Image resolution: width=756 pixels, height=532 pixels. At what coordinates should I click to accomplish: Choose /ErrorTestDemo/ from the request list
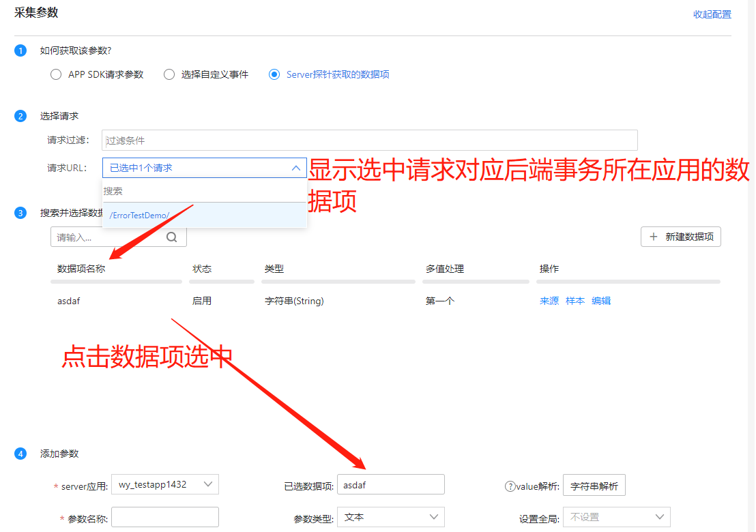[139, 216]
